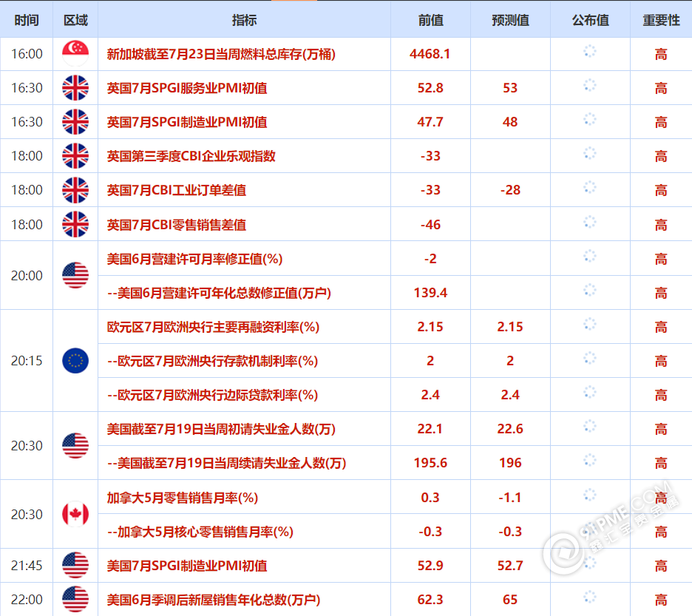Screen dimensions: 692x616
Task: Click the 22:00 time cell
Action: pos(27,600)
